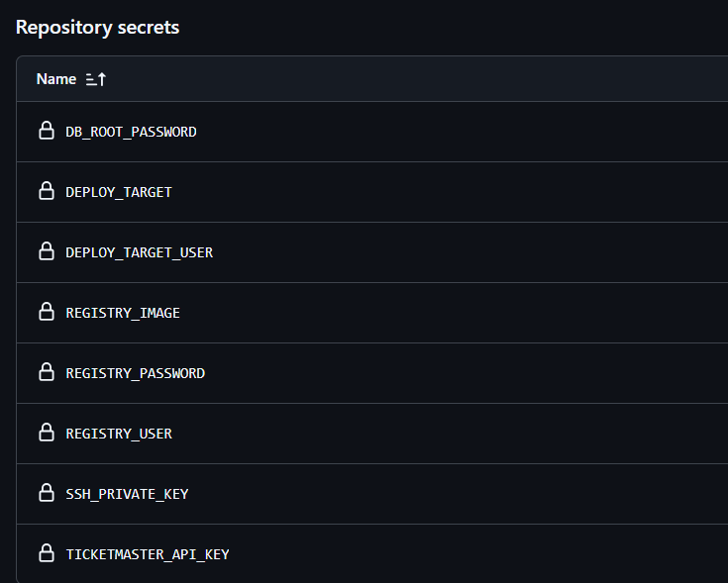
Task: Select the REGISTRY_USER secret name
Action: tap(119, 434)
